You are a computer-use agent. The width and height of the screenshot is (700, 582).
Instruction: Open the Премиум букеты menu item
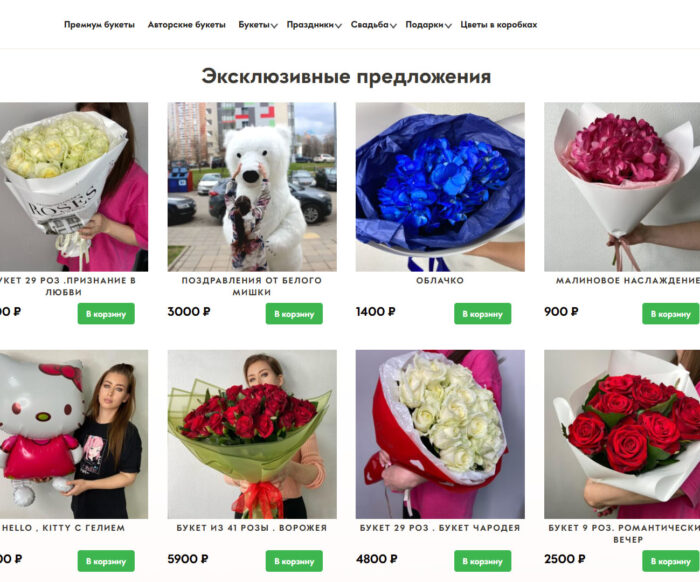(x=99, y=25)
